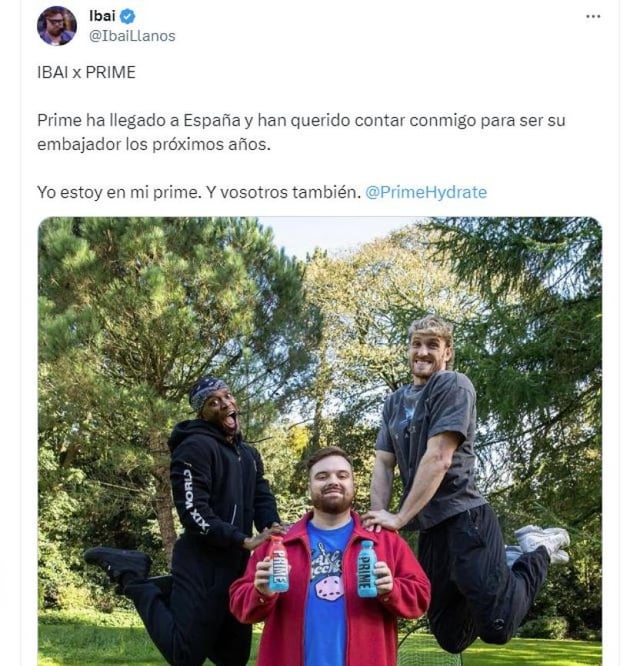
Task: Click the blue verified badge next to Ibai
Action: coord(128,17)
